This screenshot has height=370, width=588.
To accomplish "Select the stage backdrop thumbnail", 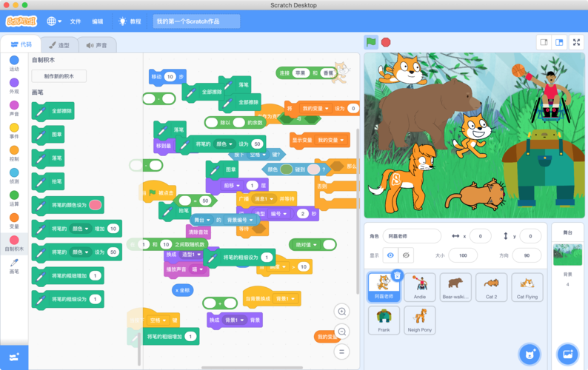I will [567, 255].
